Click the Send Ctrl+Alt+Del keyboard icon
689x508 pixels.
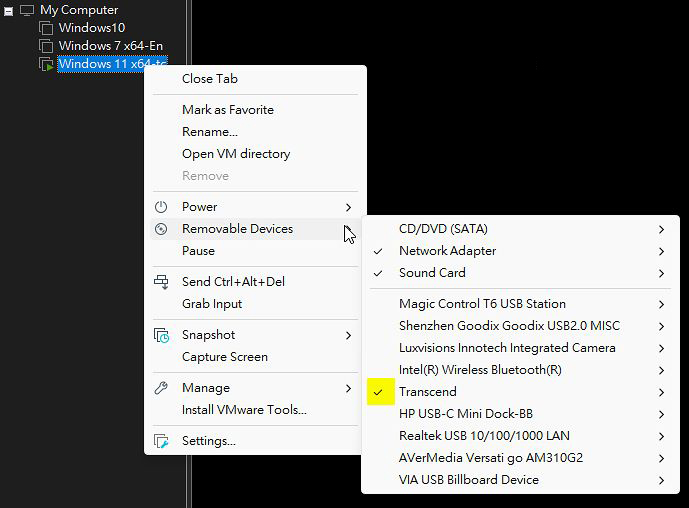pos(161,282)
